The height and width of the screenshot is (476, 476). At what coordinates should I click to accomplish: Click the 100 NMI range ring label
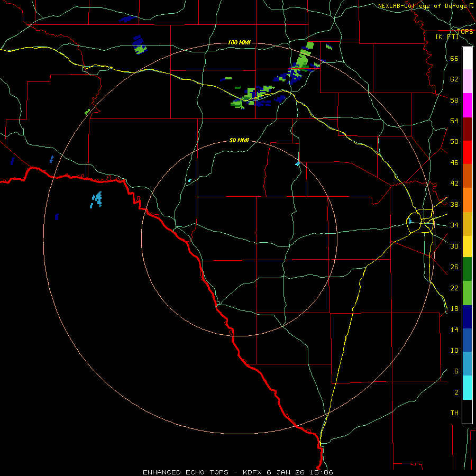coord(239,42)
